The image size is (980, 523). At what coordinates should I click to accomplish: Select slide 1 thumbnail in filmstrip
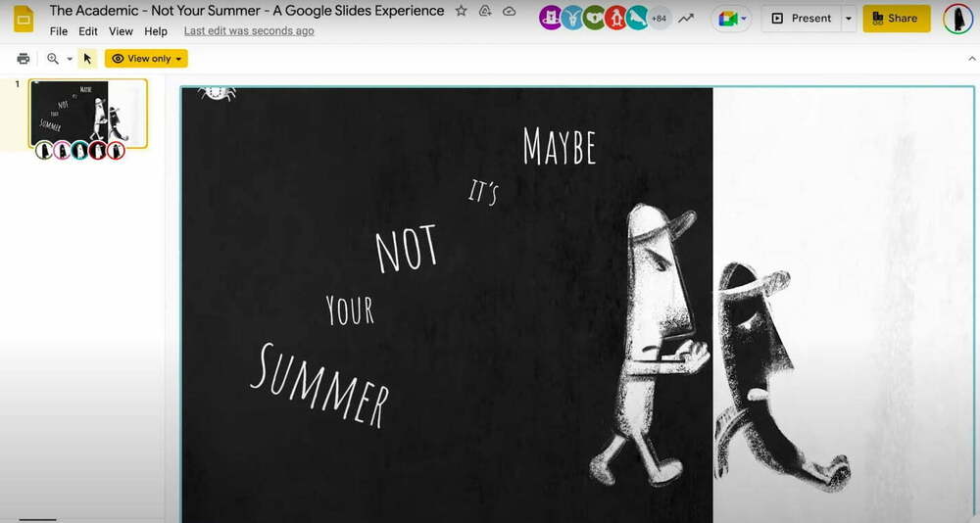pos(88,113)
